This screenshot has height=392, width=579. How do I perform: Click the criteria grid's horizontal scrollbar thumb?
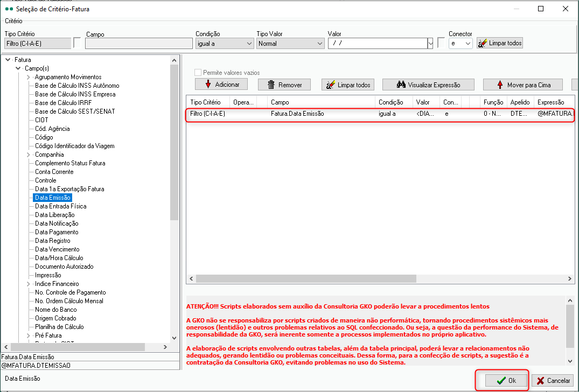click(x=306, y=279)
